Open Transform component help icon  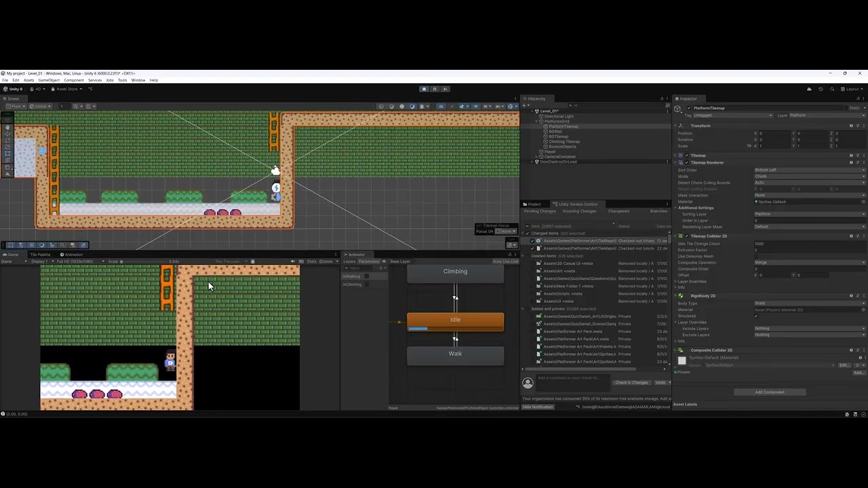[851, 125]
